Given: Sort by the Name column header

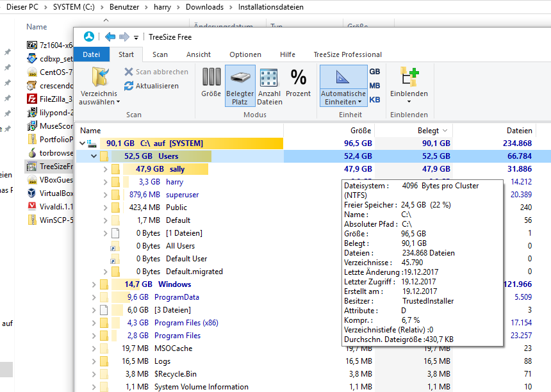Looking at the screenshot, I should [x=180, y=130].
